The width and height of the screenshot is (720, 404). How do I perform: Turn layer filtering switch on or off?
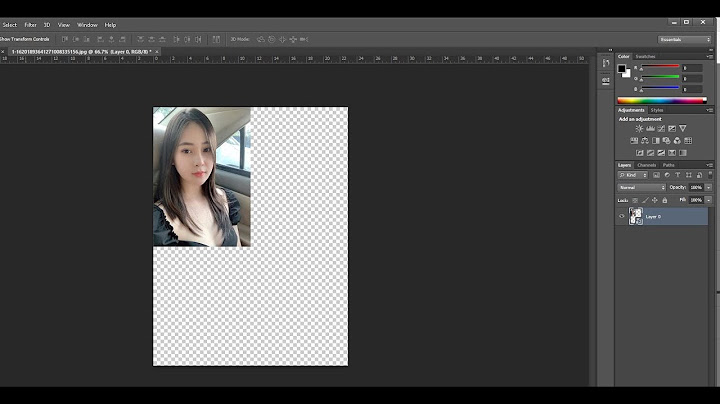pyautogui.click(x=710, y=175)
